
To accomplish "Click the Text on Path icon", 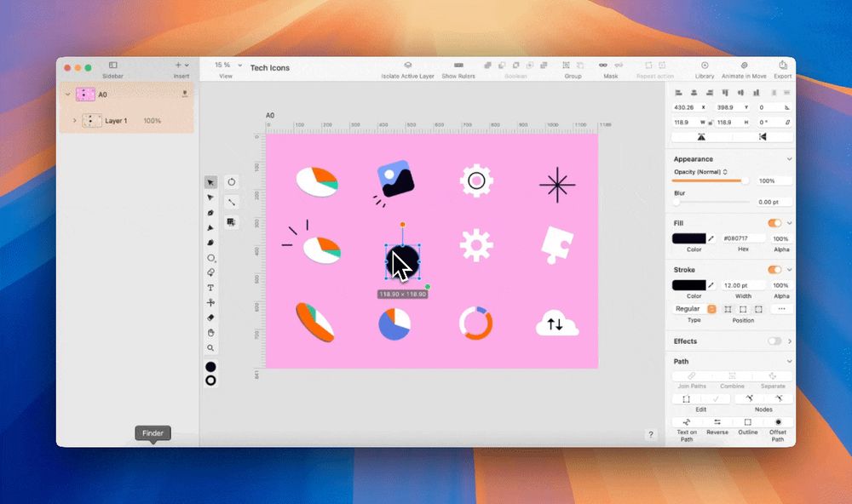I will (686, 422).
